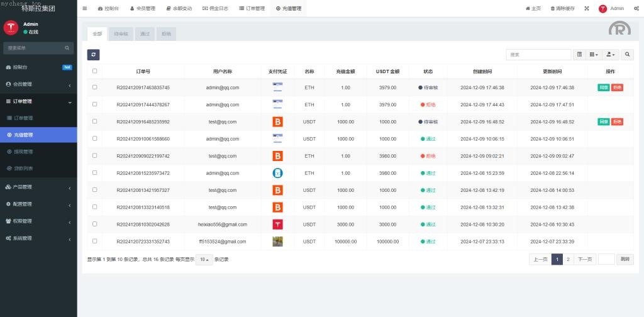Toggle fullscreen mode icon in header
Screen dimensions: 644x317
tap(587, 9)
